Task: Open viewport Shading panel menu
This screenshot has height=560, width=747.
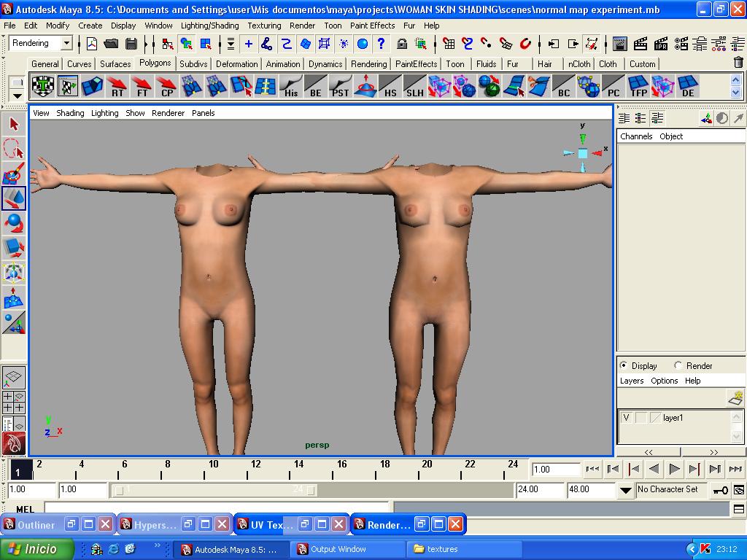Action: 70,113
